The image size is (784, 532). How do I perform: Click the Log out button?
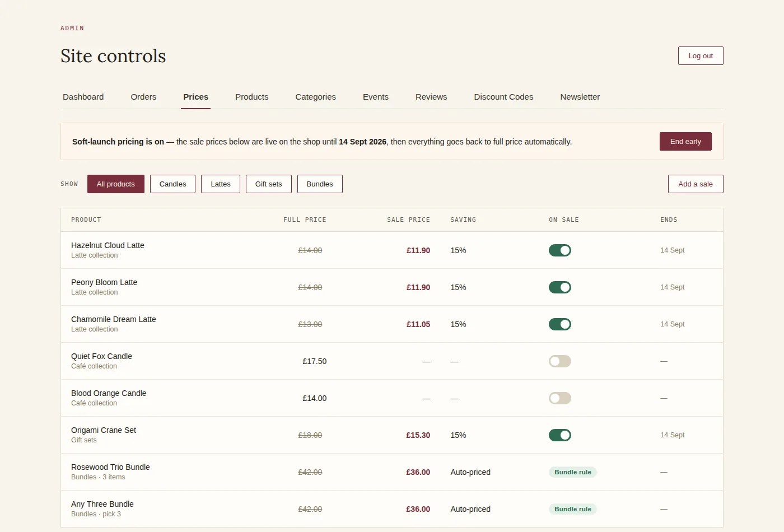(701, 56)
